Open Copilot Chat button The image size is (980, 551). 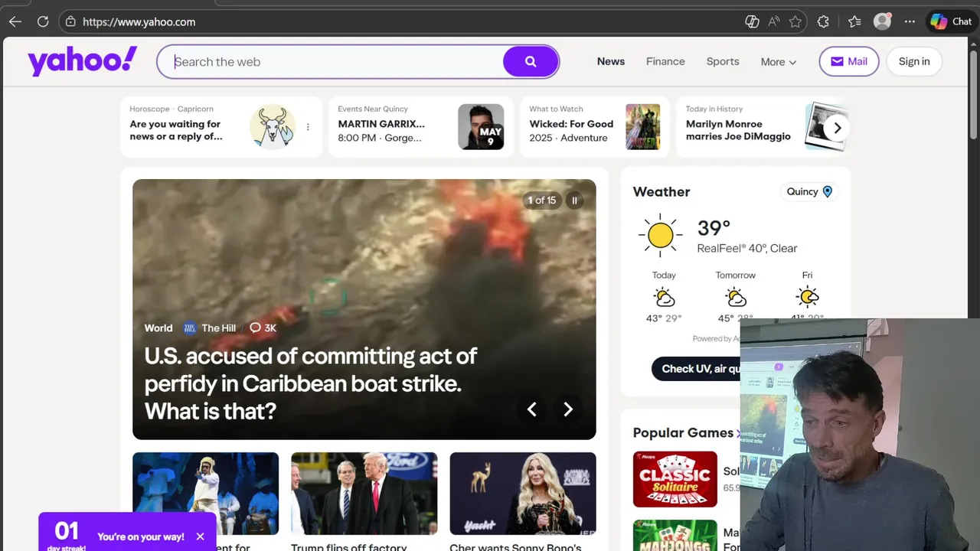coord(951,21)
